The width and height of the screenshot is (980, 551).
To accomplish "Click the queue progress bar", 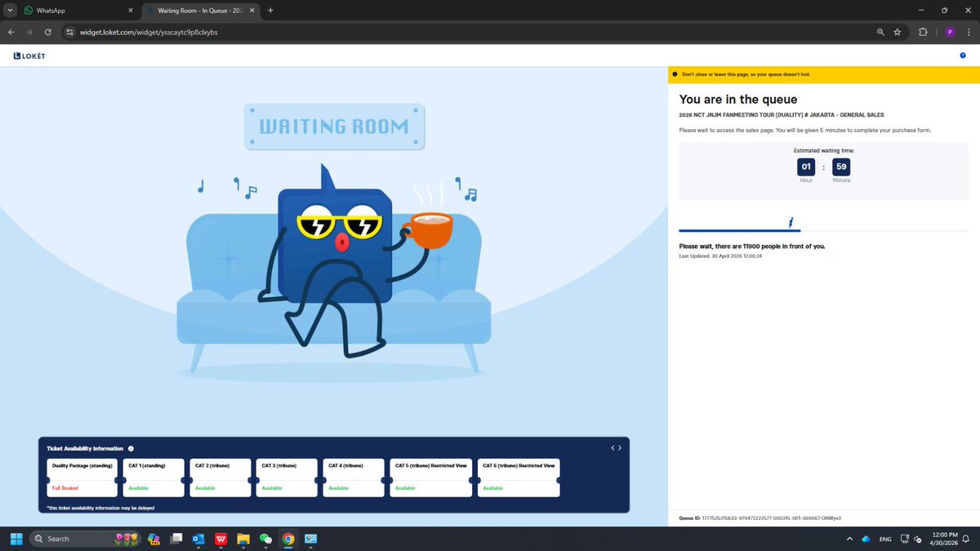I will tap(824, 231).
